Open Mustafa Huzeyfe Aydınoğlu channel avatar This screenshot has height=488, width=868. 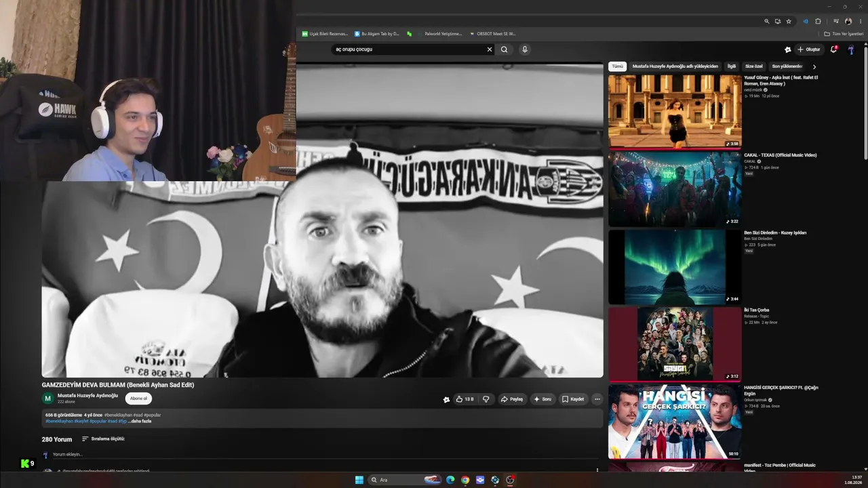click(x=47, y=399)
